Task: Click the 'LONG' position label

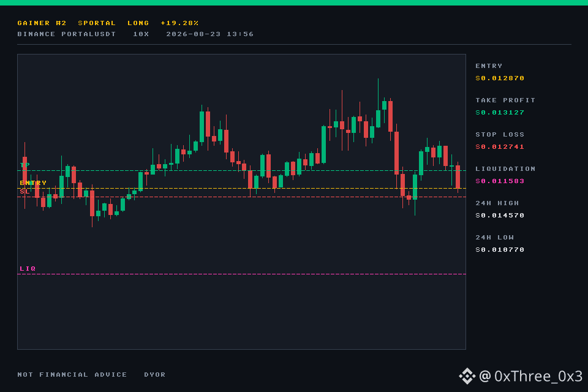Action: [x=138, y=23]
